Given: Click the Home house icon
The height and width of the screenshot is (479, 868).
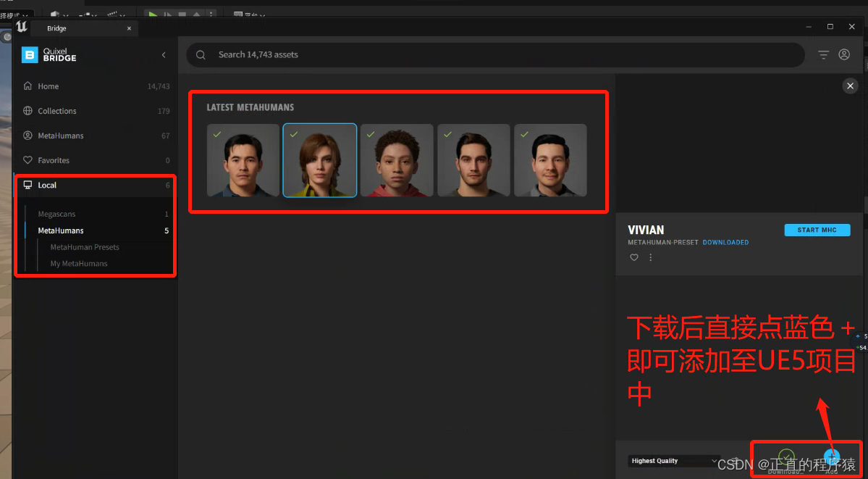Looking at the screenshot, I should coord(28,86).
